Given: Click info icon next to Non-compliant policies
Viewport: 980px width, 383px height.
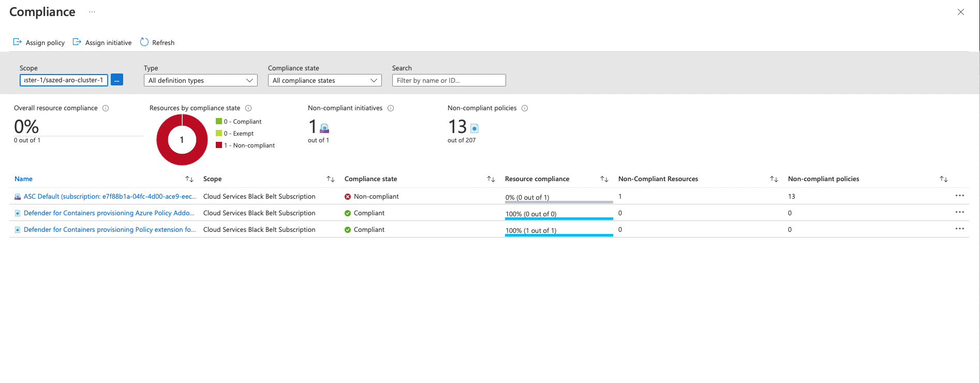Looking at the screenshot, I should (525, 108).
